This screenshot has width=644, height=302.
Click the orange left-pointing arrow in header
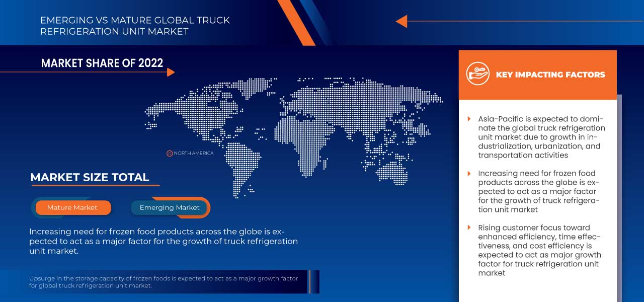click(x=401, y=21)
